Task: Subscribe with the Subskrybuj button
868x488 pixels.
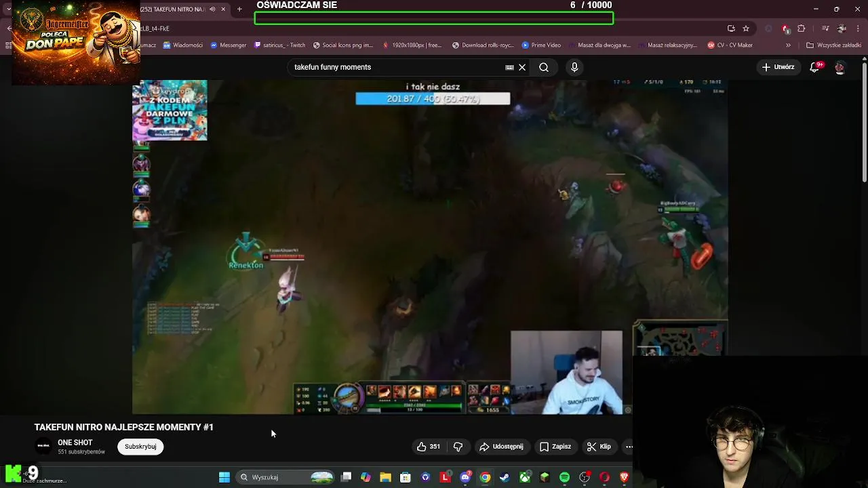Action: pyautogui.click(x=140, y=447)
